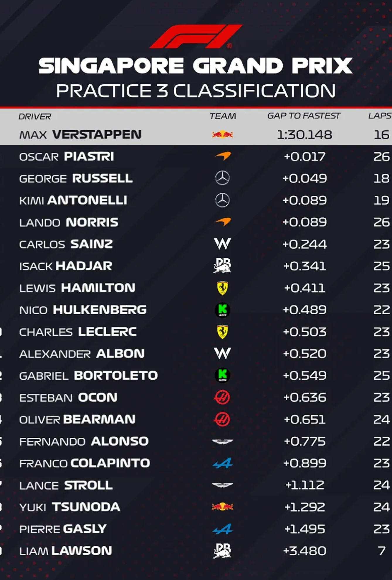Click the Driver column header

click(35, 117)
